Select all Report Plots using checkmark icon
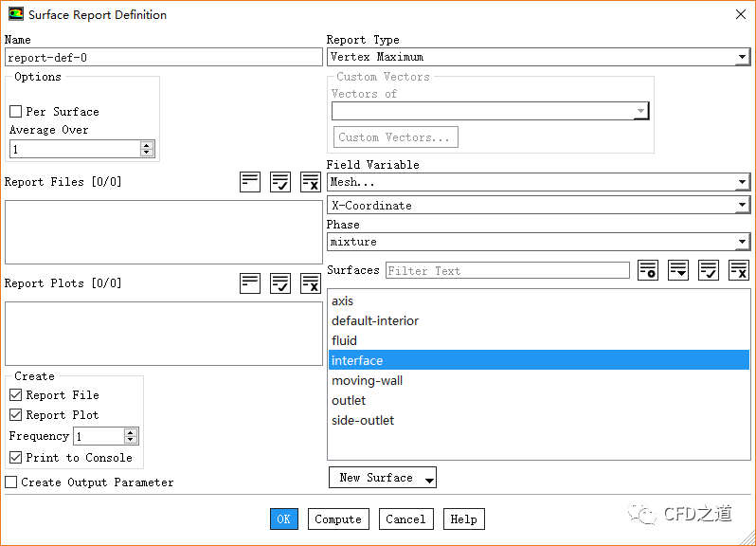The image size is (756, 546). tap(280, 283)
